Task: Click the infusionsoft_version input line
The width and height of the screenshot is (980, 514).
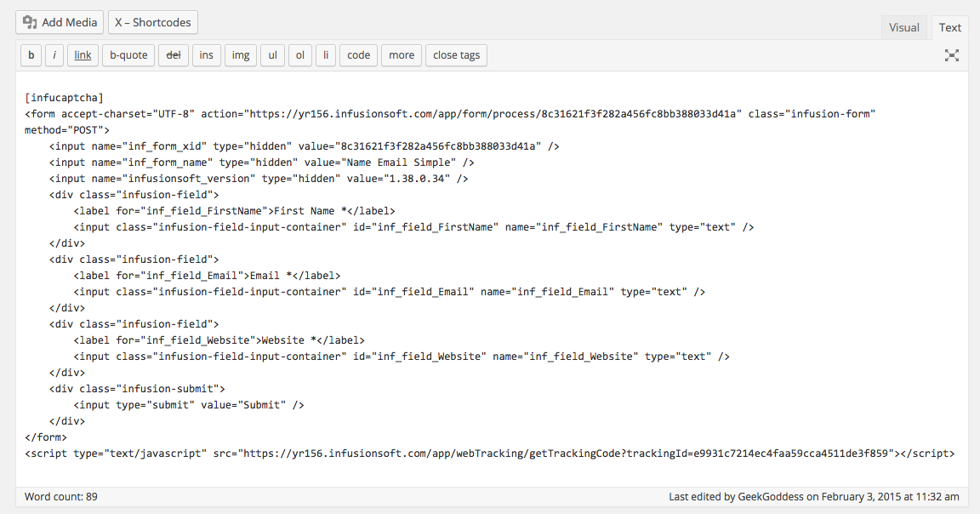Action: coord(259,178)
